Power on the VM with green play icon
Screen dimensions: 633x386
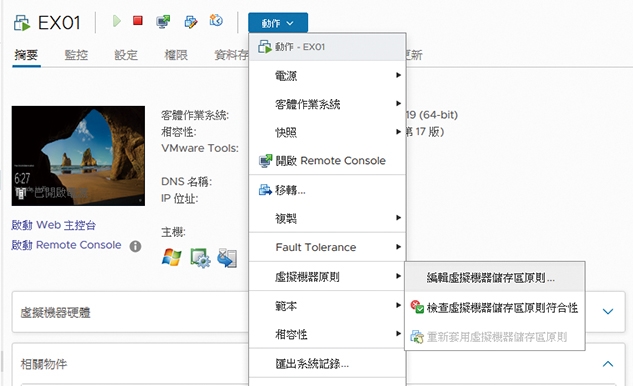(x=117, y=21)
